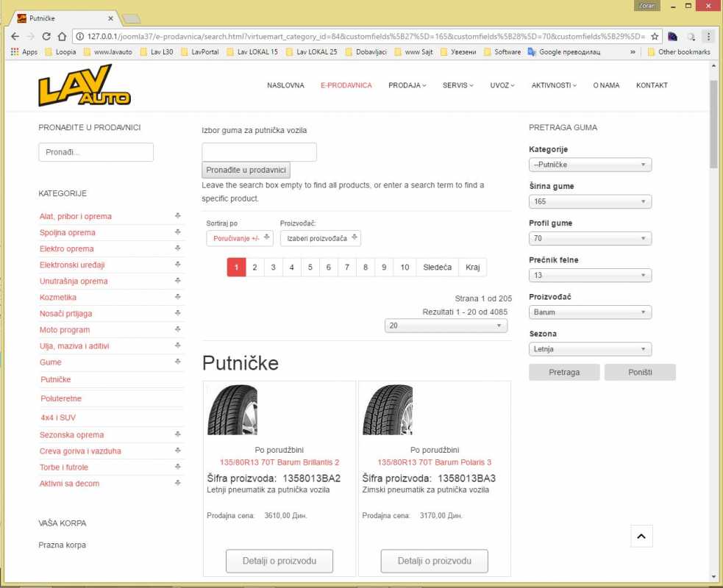Reload the page with the refresh icon
Viewport: 723px width, 588px height.
pyautogui.click(x=46, y=37)
